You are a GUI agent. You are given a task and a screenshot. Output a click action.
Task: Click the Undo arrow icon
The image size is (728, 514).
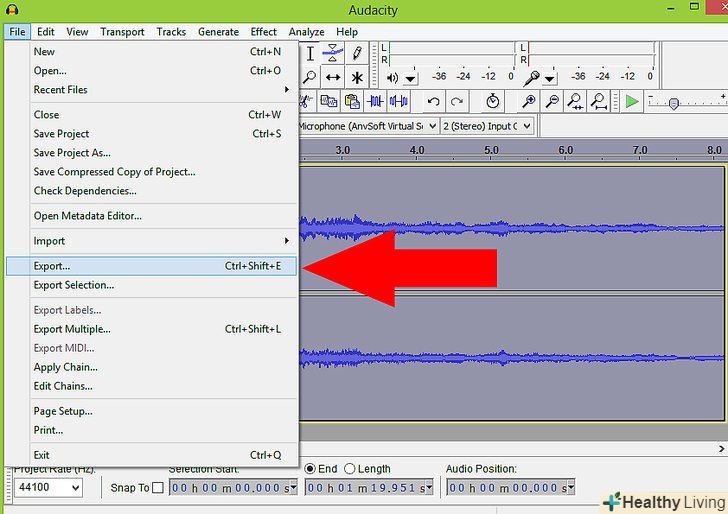[x=433, y=101]
